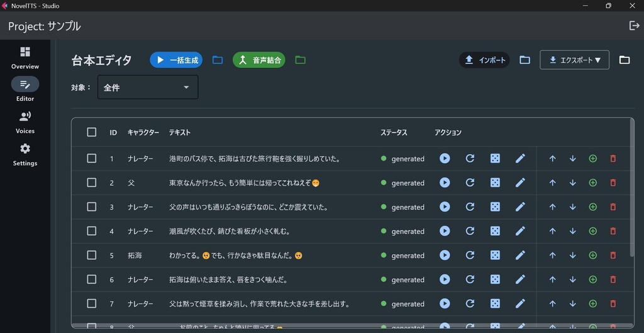
Task: Move row 6 down with arrow
Action: point(572,279)
